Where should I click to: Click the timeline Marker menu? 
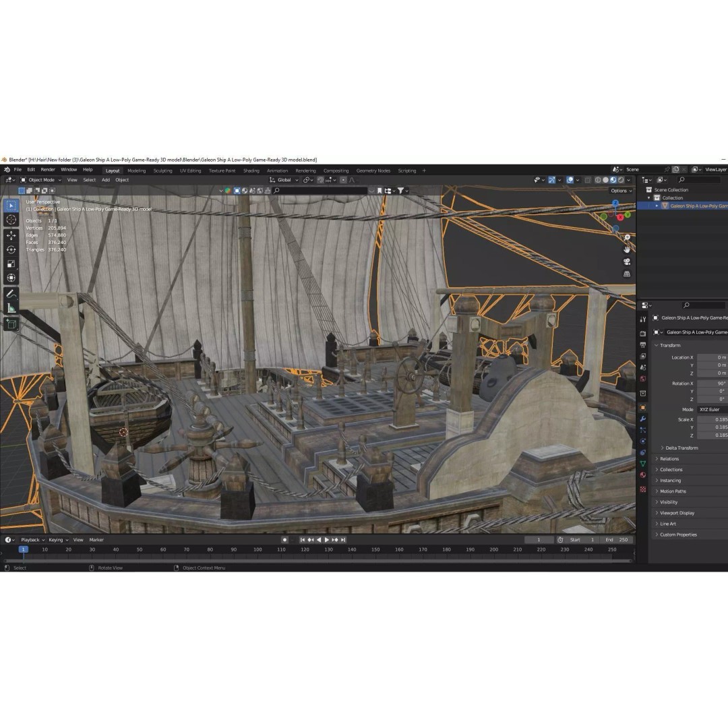pos(96,540)
